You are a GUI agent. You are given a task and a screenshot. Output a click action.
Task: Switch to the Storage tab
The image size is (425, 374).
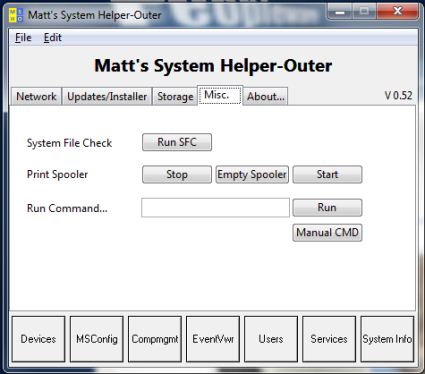(175, 97)
